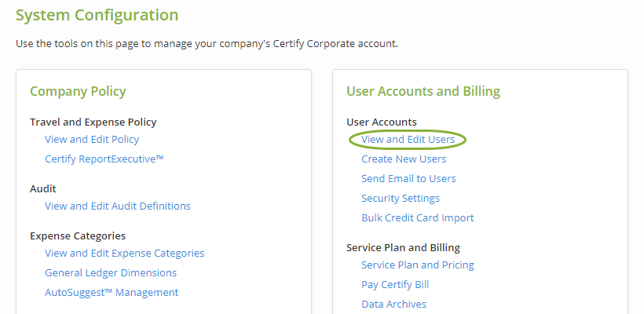Launch Bulk Credit Card Import
The height and width of the screenshot is (314, 644).
(x=418, y=218)
